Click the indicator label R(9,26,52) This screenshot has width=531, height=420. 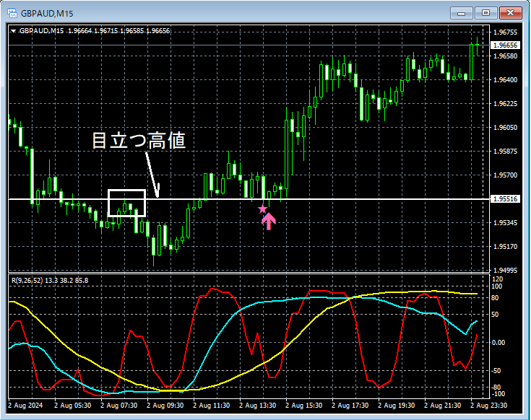(x=27, y=280)
